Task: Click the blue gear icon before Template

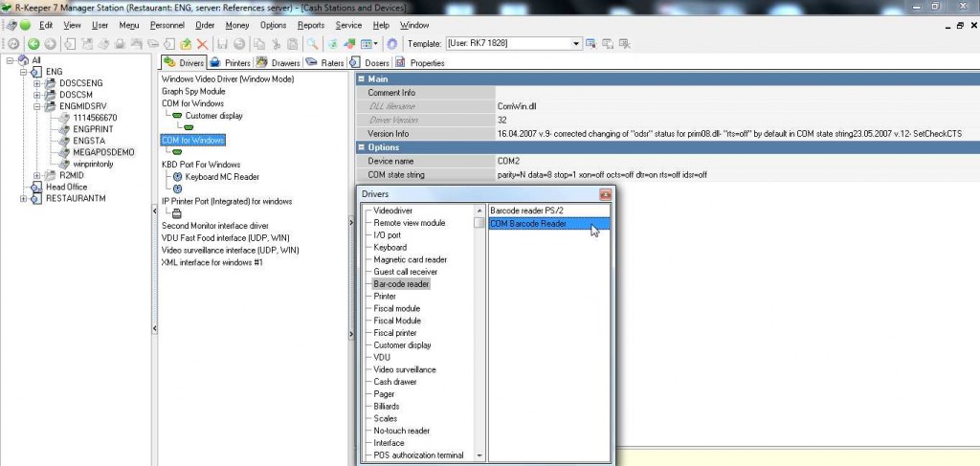Action: click(392, 44)
